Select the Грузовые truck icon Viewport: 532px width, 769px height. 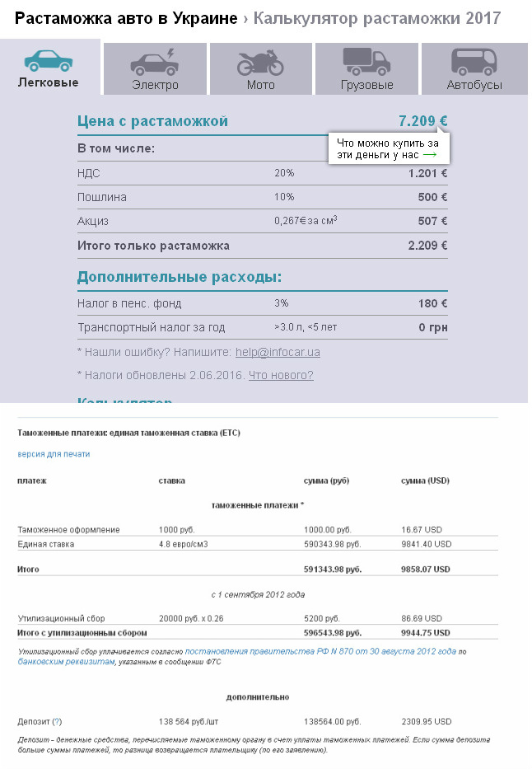tap(366, 62)
